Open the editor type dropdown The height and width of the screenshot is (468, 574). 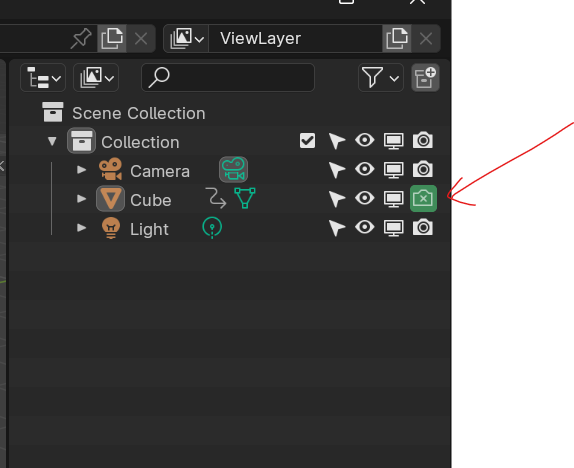point(43,77)
